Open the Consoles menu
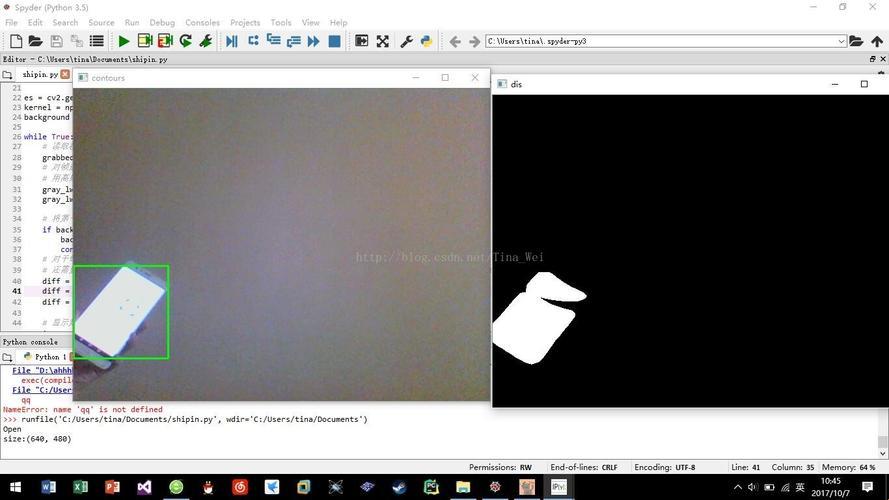This screenshot has width=889, height=500. [202, 23]
